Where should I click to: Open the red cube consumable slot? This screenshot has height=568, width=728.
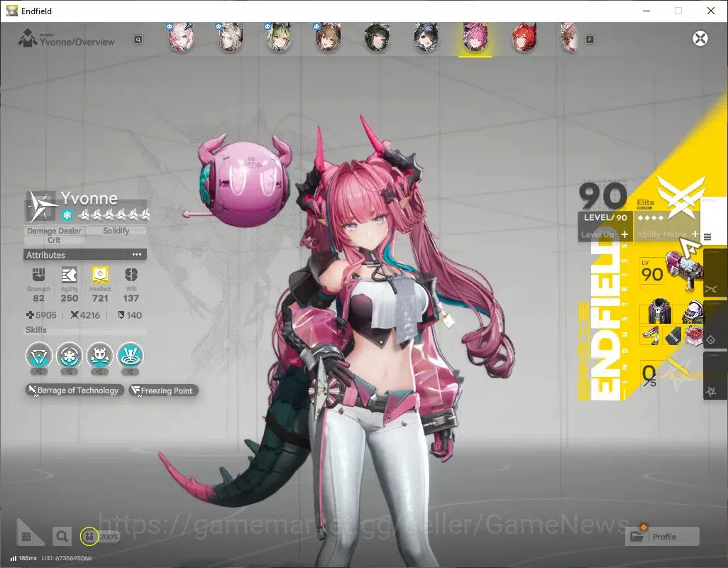click(x=693, y=335)
